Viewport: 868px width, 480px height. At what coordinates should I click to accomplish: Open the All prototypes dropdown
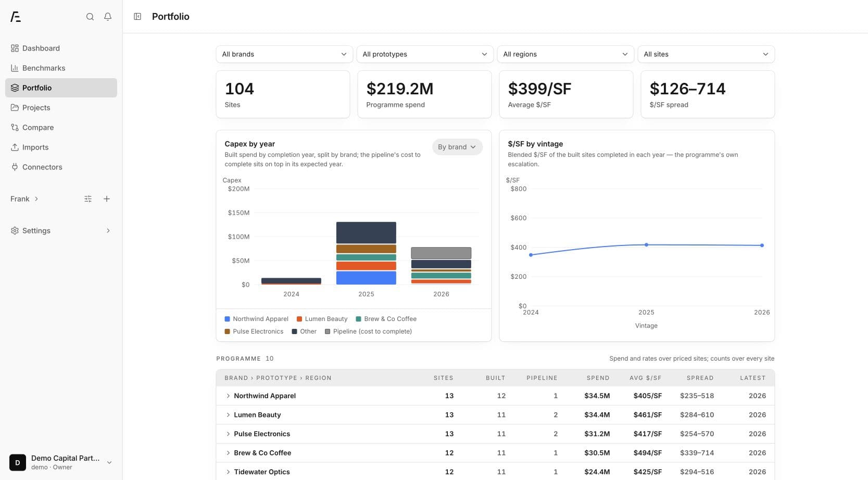tap(425, 54)
